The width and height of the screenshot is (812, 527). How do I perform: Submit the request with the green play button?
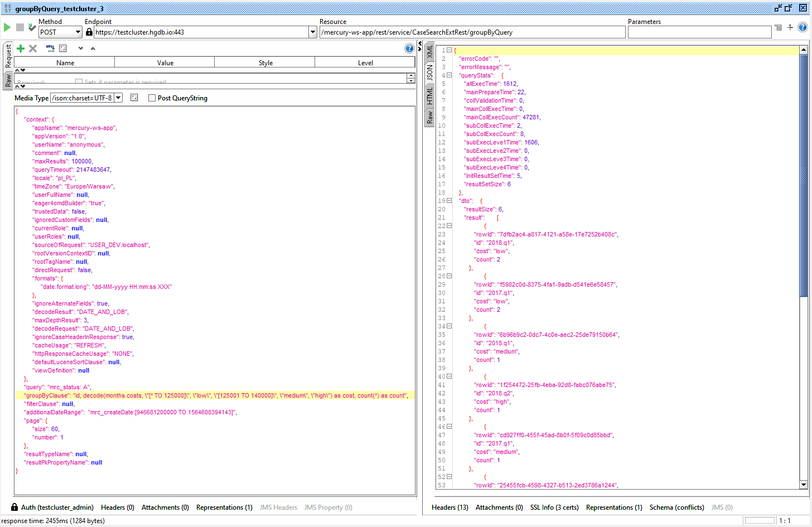[7, 27]
